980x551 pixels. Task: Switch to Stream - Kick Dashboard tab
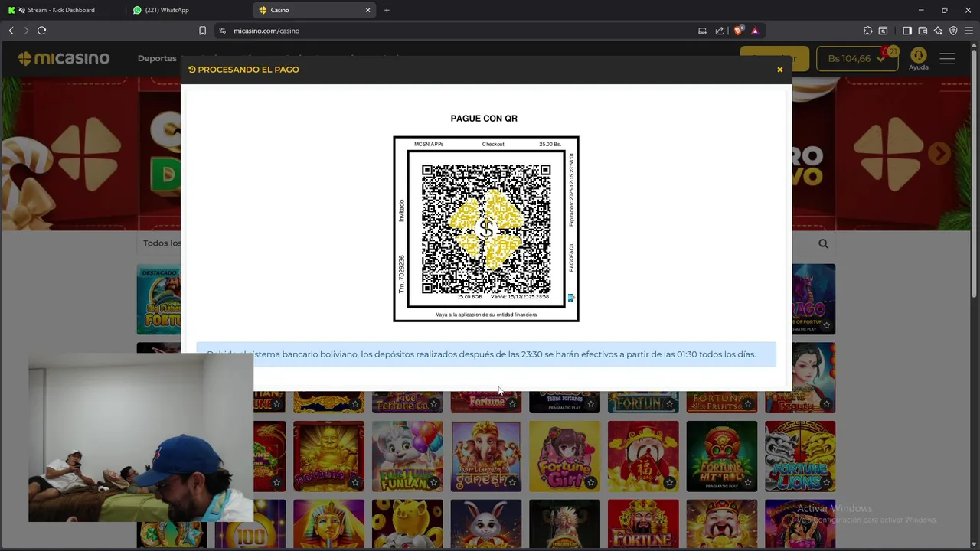click(x=61, y=10)
